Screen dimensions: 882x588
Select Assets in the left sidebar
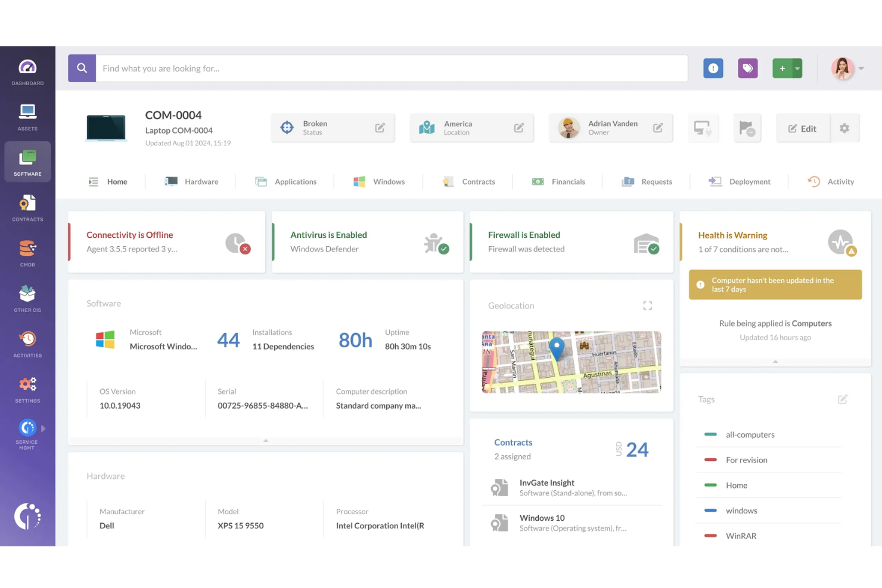(x=27, y=115)
